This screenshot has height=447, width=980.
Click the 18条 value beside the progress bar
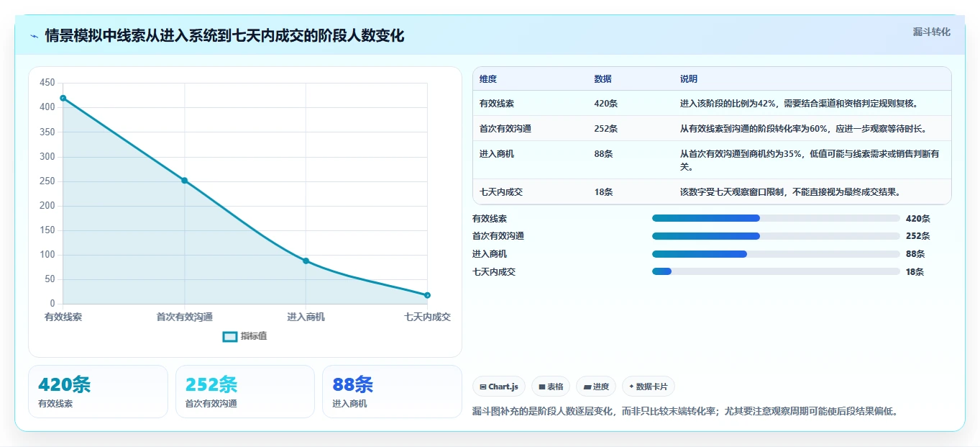(915, 271)
